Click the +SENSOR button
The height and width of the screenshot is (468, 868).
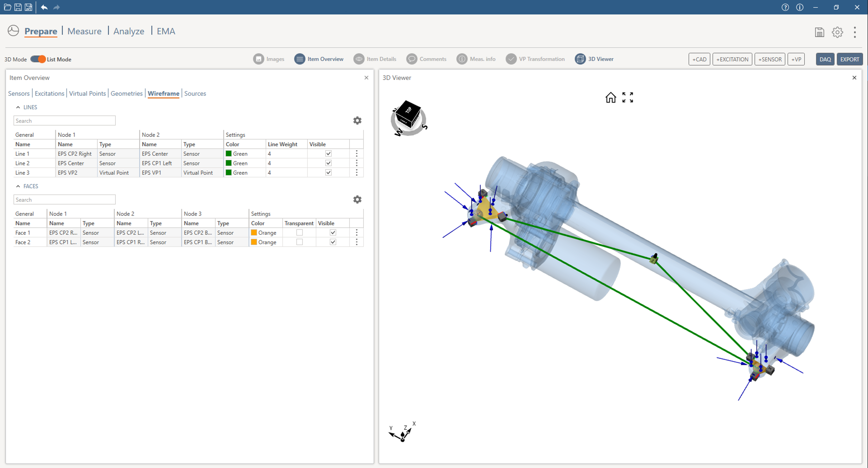[770, 59]
